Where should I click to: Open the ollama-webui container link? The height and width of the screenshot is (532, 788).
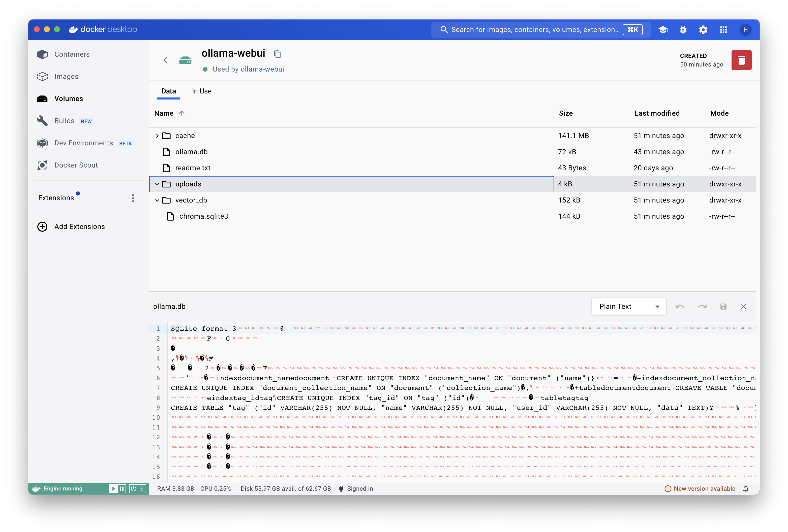[262, 69]
